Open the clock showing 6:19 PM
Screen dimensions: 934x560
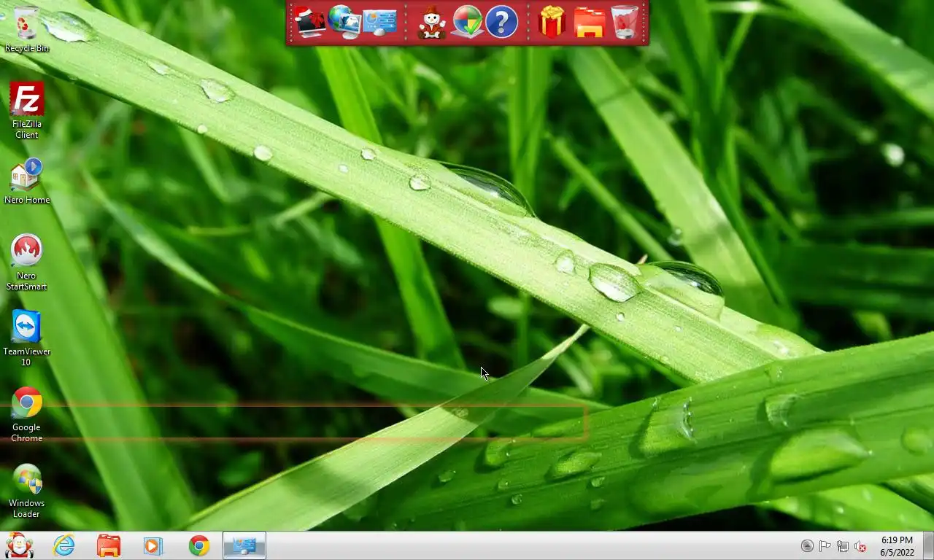click(x=897, y=546)
